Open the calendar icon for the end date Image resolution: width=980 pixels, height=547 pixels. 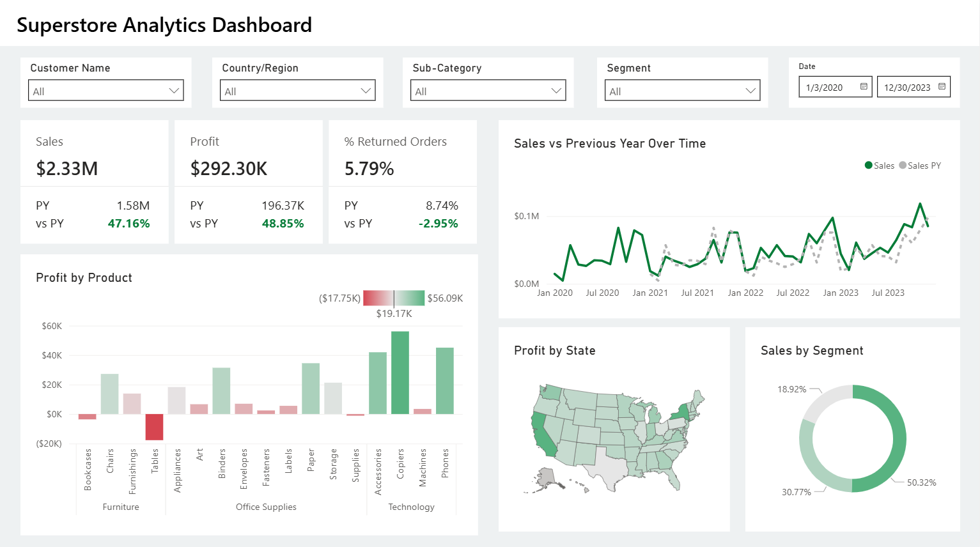[942, 86]
